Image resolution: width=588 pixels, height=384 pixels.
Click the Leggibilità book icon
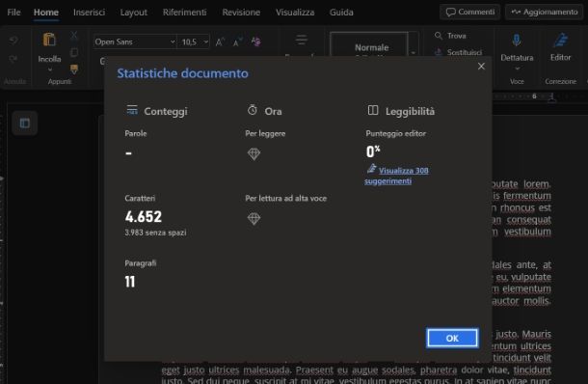pos(373,110)
